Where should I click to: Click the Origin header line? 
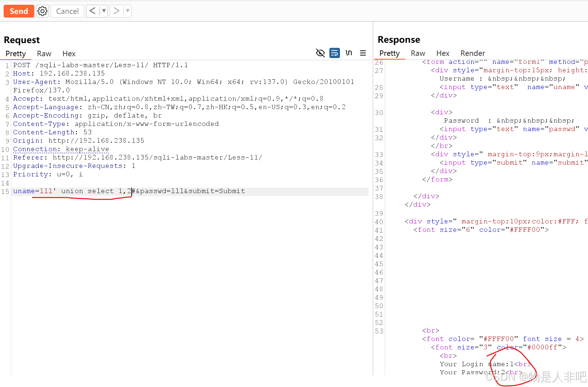point(79,141)
